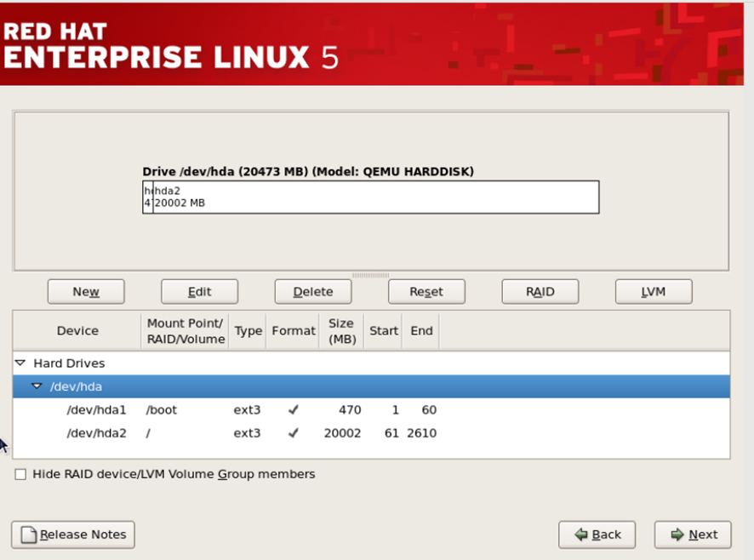This screenshot has height=560, width=754.
Task: Click the Release Notes document icon
Action: point(29,534)
